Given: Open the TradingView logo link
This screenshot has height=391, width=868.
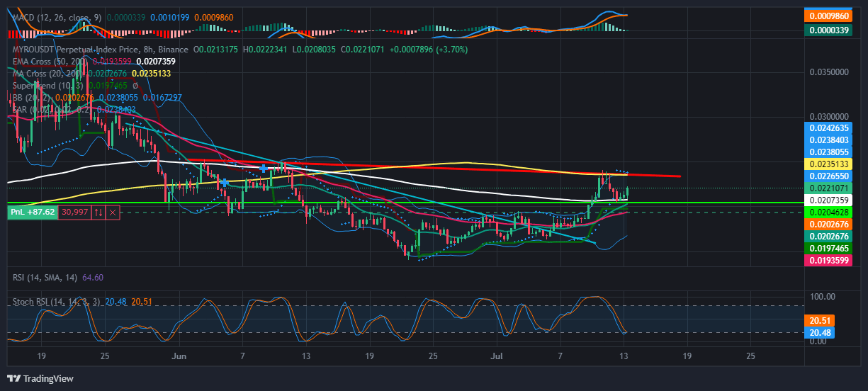Looking at the screenshot, I should (40, 379).
